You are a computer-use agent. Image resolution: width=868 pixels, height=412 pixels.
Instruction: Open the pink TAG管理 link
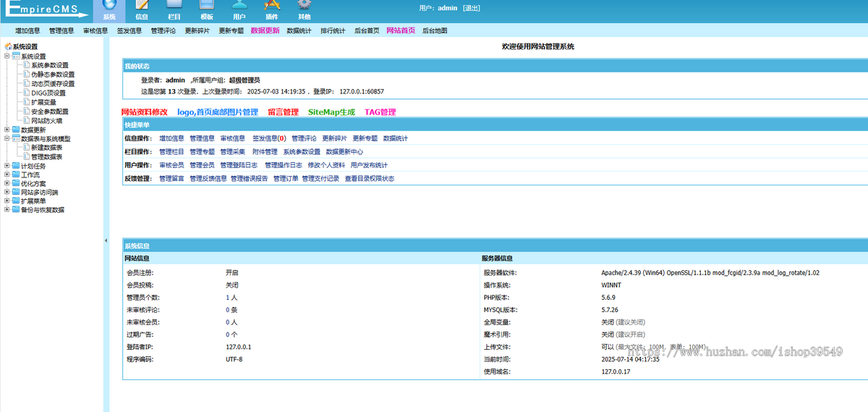point(380,112)
